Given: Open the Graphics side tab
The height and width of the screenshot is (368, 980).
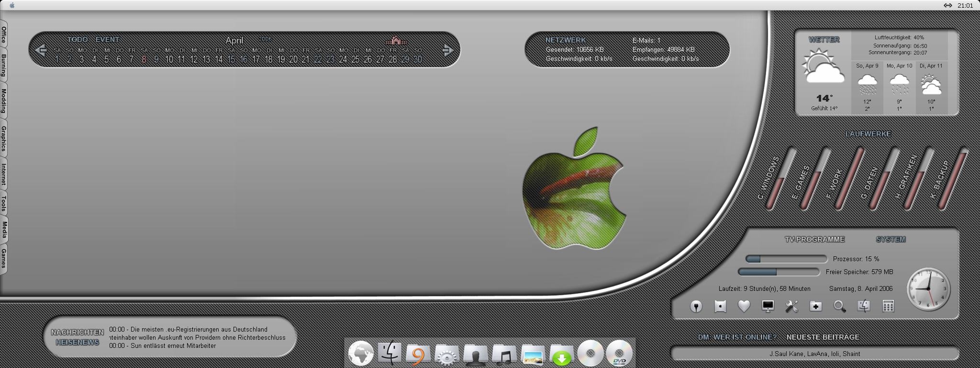Looking at the screenshot, I should pyautogui.click(x=3, y=138).
